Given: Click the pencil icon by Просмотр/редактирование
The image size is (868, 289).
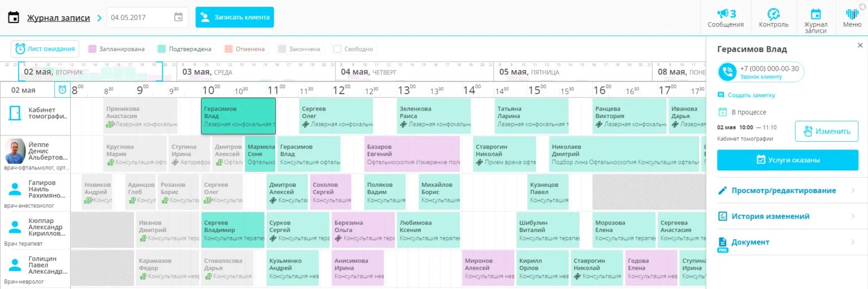Looking at the screenshot, I should pyautogui.click(x=722, y=191).
